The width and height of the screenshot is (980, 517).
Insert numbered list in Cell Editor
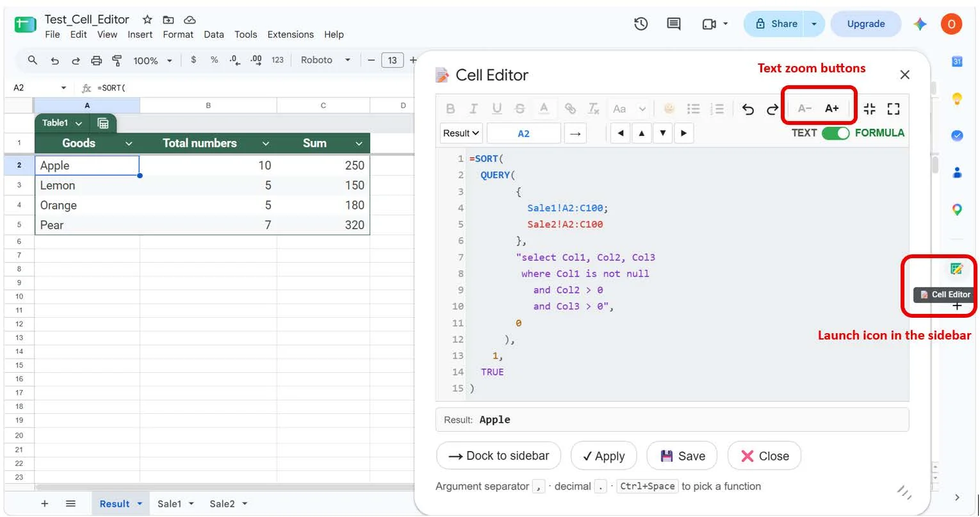(x=718, y=109)
